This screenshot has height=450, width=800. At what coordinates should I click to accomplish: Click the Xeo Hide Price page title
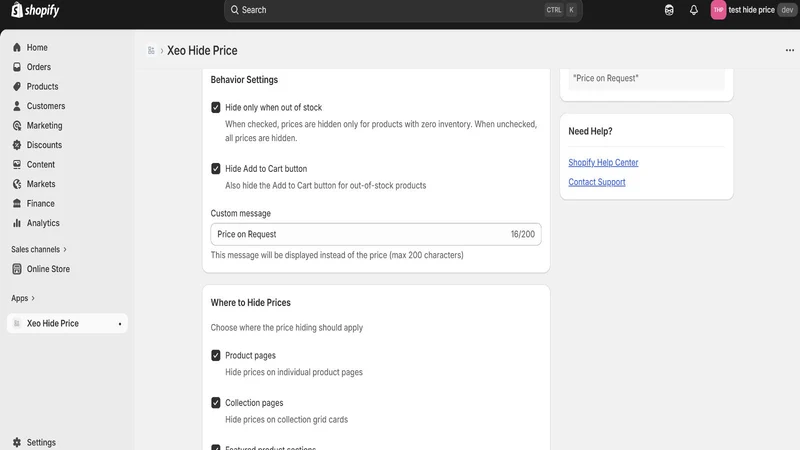pyautogui.click(x=202, y=51)
